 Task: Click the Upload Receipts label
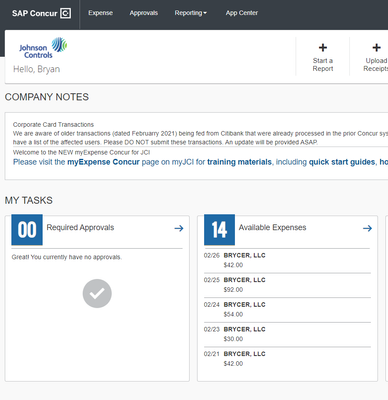(376, 65)
